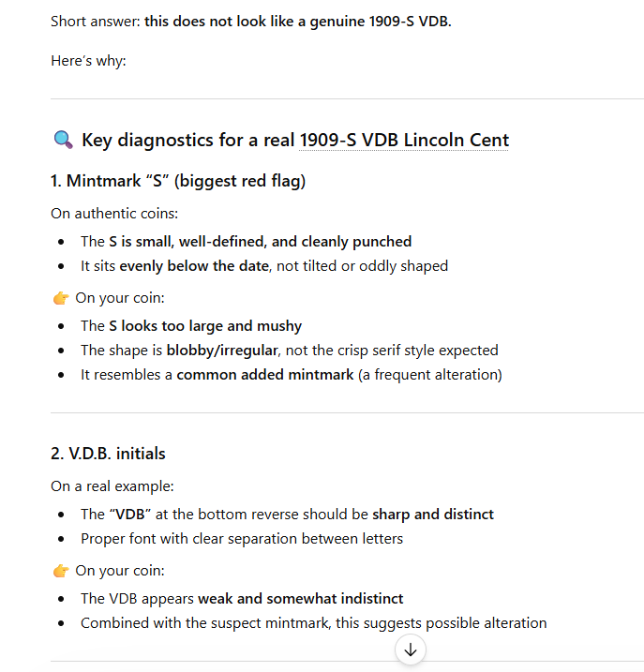Viewport: 644px width, 672px height.
Task: Click the 'S looks too large and mushy' bullet
Action: point(191,325)
